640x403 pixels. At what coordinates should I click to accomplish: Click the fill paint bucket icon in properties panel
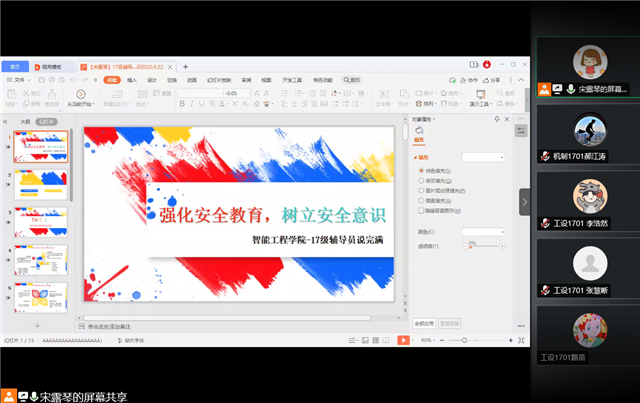[419, 130]
